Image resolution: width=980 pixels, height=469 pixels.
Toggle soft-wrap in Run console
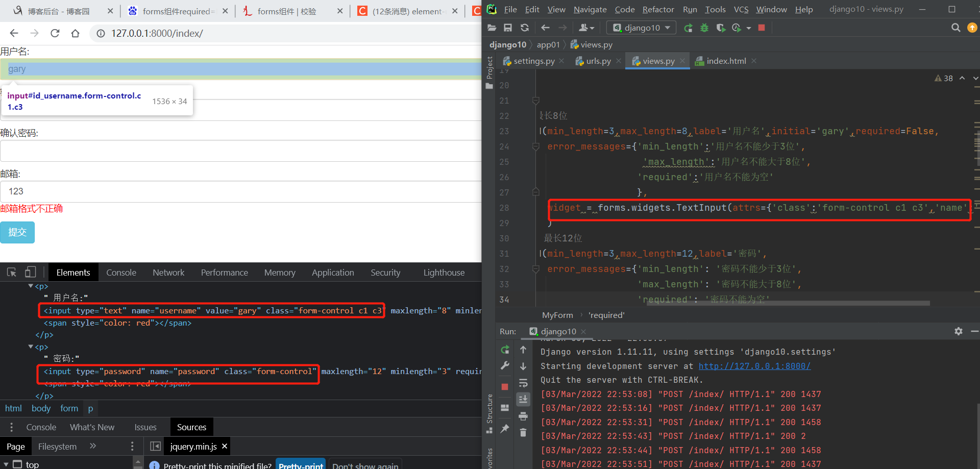tap(523, 383)
